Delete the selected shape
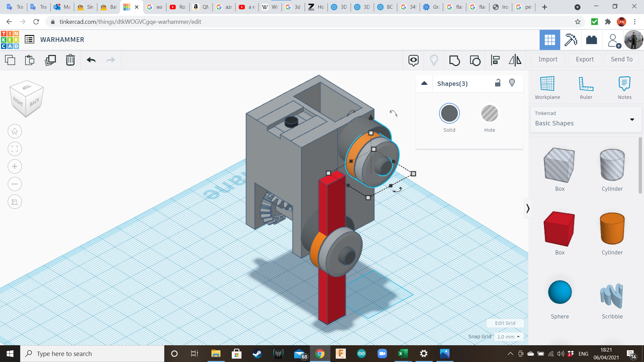The width and height of the screenshot is (644, 362). pyautogui.click(x=70, y=60)
